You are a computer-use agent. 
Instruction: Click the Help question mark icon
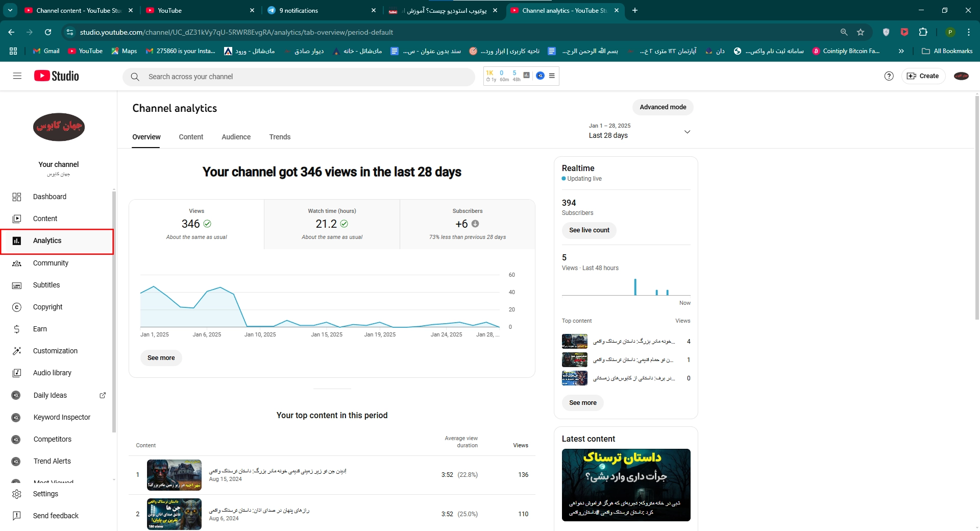(x=889, y=76)
